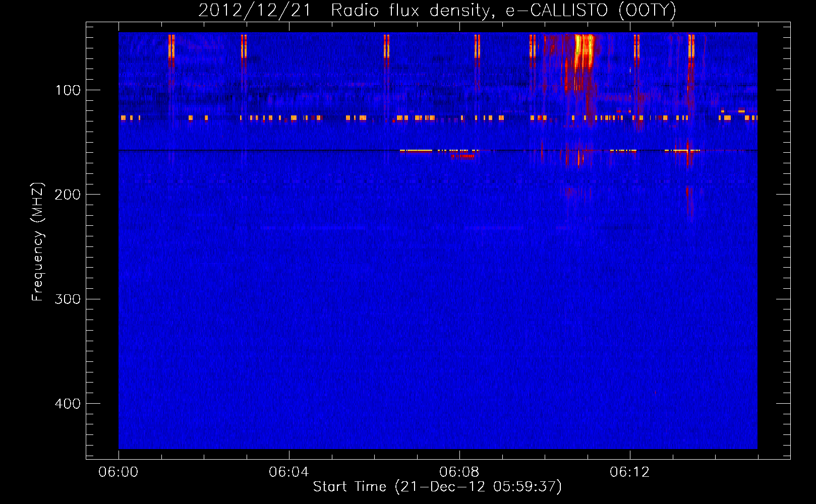The image size is (816, 504).
Task: Click the 'Start Time (21-Dec-12 05:59:37)' label
Action: pyautogui.click(x=437, y=487)
